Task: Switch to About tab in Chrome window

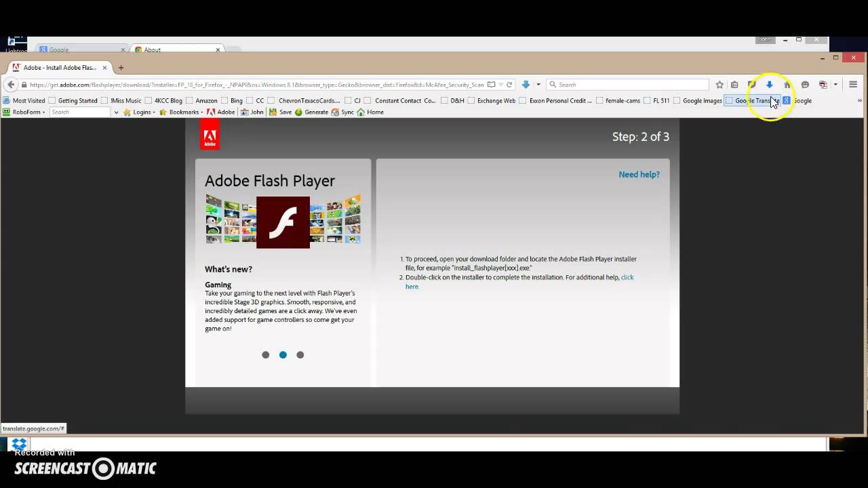Action: pos(178,49)
